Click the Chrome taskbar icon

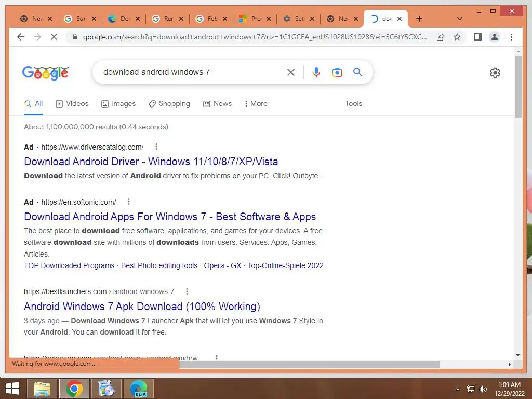[x=74, y=389]
